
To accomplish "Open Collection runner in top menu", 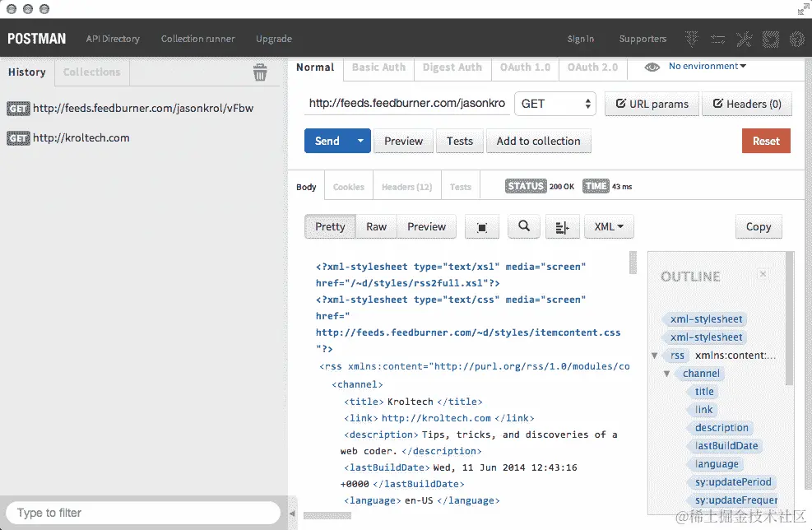I will click(197, 39).
